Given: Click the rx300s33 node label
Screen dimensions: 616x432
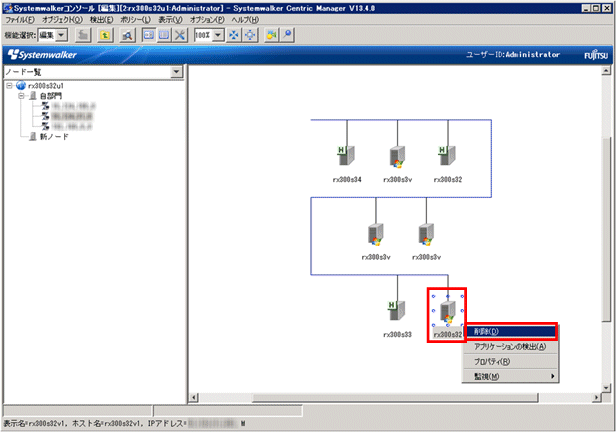Looking at the screenshot, I should 397,335.
